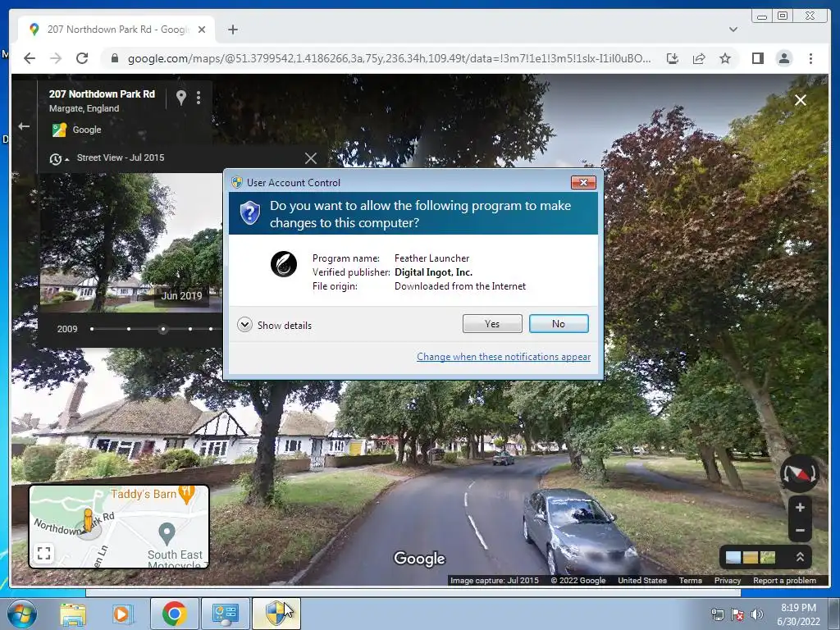Open clock showing 8:19 PM
This screenshot has width=840, height=630.
(799, 614)
